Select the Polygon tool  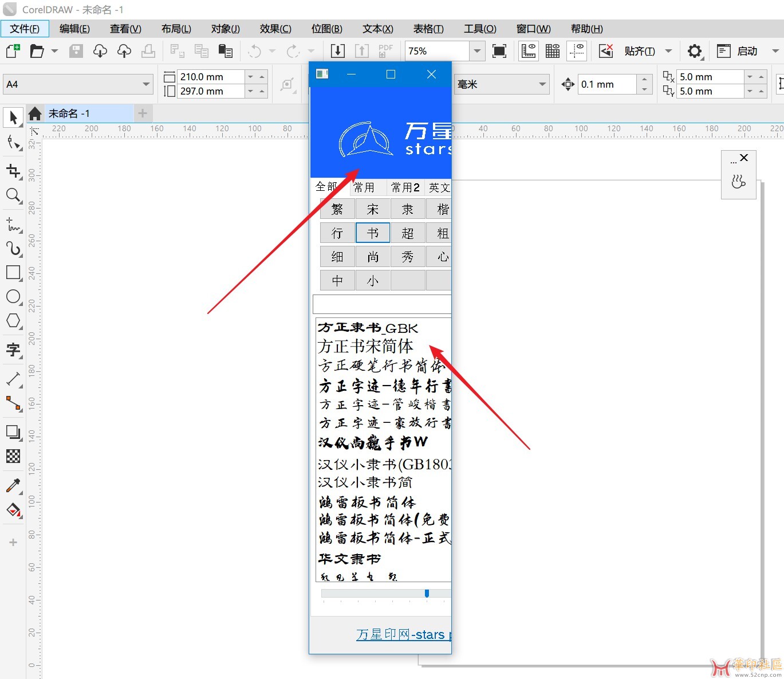point(13,321)
